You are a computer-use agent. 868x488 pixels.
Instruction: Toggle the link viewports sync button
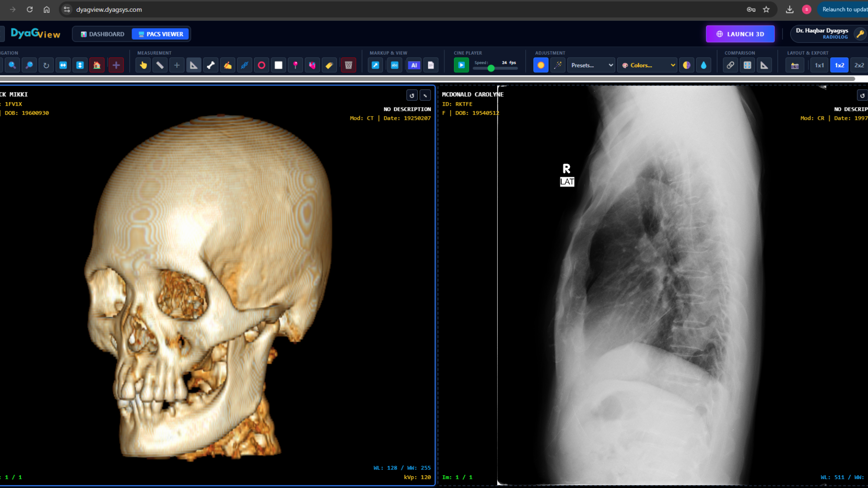[731, 65]
